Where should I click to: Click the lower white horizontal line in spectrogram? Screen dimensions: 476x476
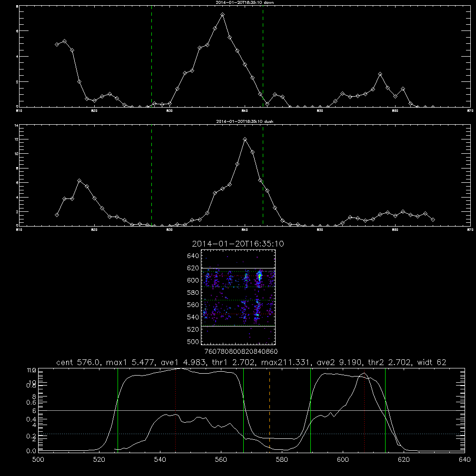(x=238, y=327)
